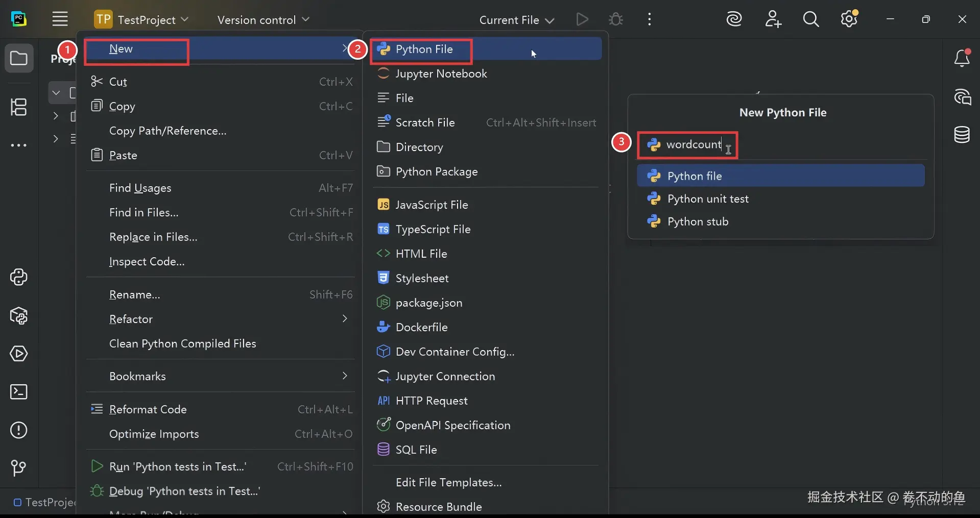Expand the TestProject project dropdown
Image resolution: width=980 pixels, height=518 pixels.
[141, 20]
